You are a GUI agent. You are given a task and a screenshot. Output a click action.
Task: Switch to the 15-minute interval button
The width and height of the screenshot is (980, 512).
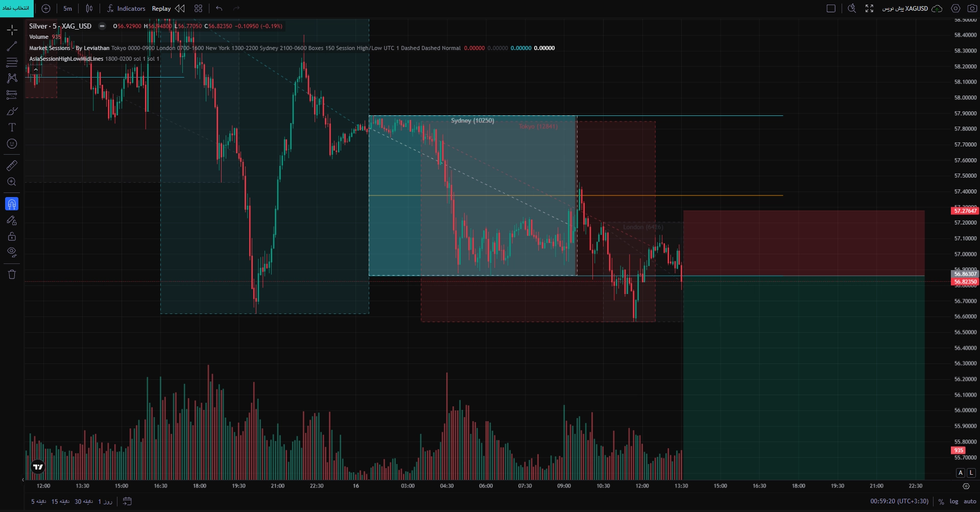pos(60,501)
